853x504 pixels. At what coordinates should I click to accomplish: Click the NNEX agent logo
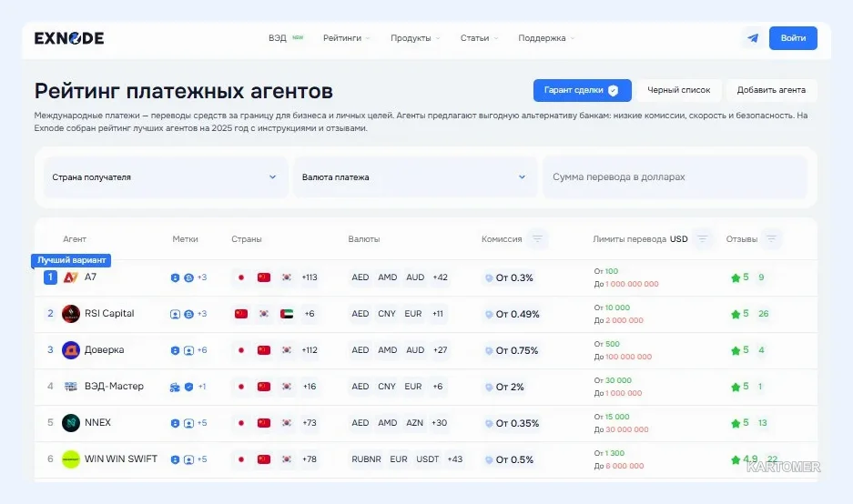point(71,422)
